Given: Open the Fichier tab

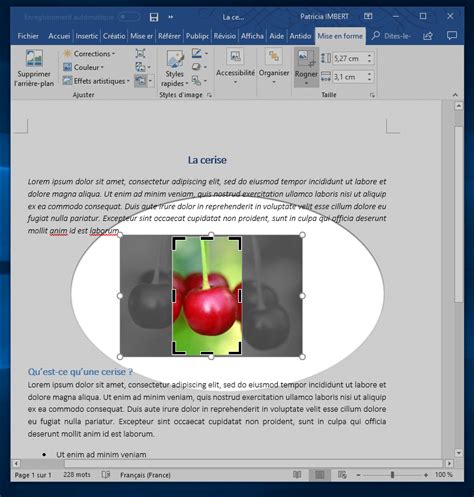Looking at the screenshot, I should (x=28, y=36).
